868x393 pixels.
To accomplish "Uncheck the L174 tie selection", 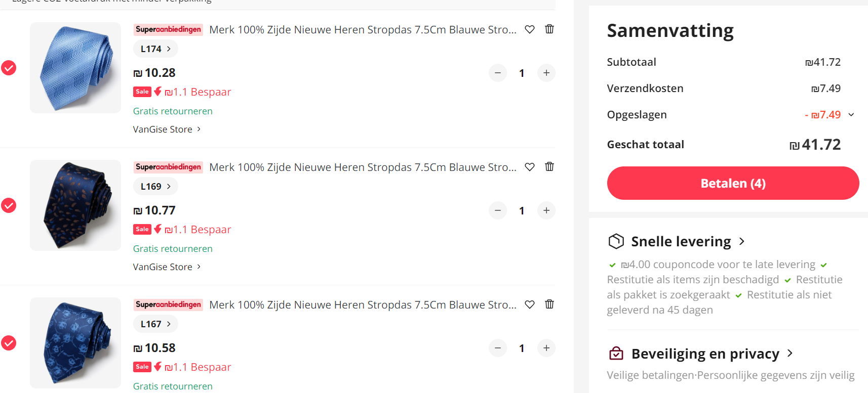I will tap(9, 68).
